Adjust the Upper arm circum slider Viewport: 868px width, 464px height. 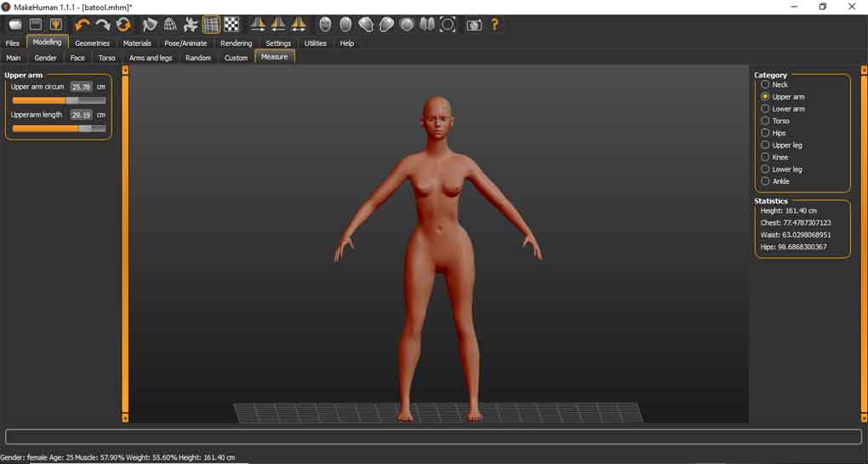[59, 100]
